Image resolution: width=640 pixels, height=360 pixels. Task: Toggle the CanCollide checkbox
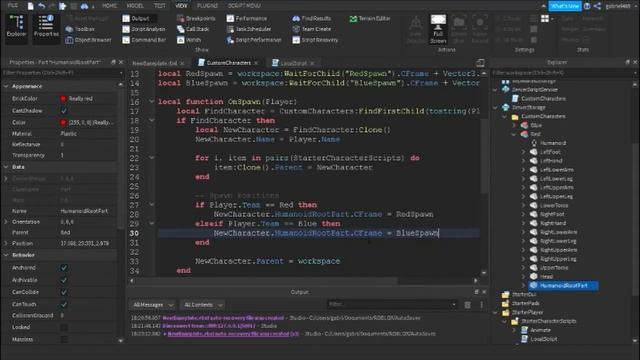[64, 292]
